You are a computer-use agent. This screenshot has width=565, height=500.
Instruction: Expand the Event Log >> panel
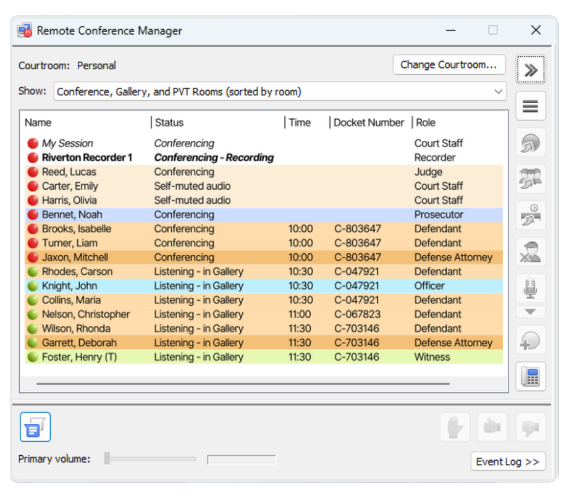coord(508,461)
